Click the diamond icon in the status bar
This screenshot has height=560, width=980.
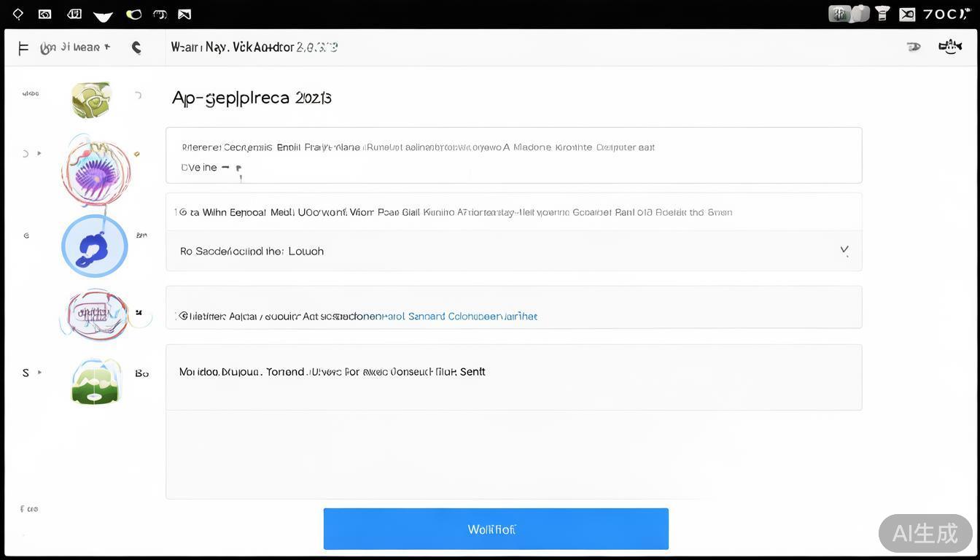pos(18,14)
